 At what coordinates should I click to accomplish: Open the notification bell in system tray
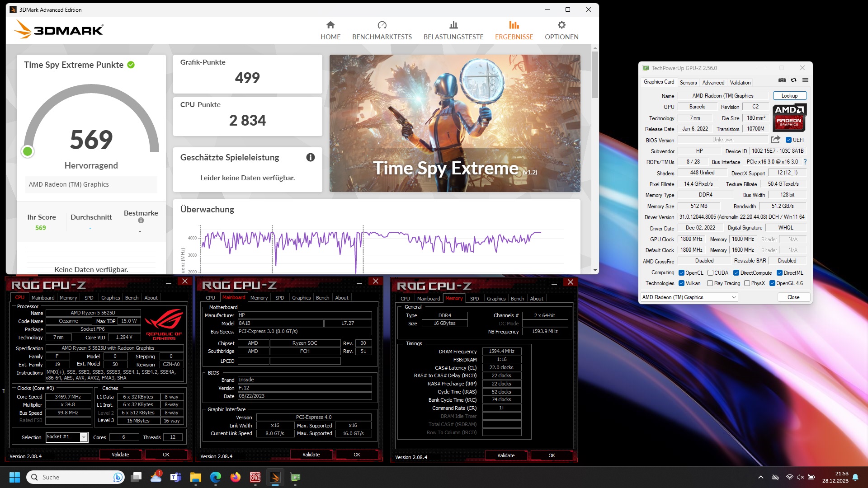pos(855,477)
